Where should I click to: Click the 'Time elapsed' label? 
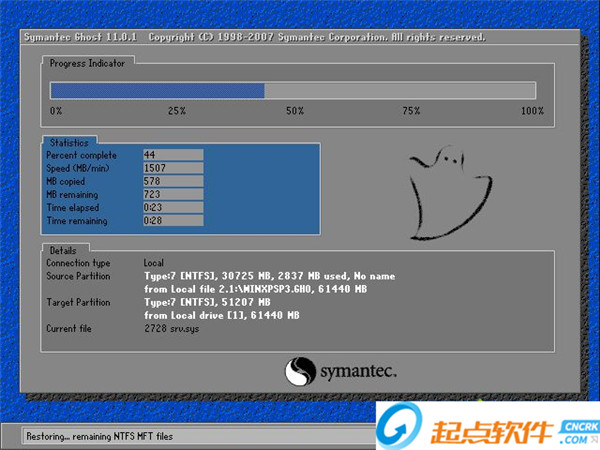pyautogui.click(x=73, y=208)
